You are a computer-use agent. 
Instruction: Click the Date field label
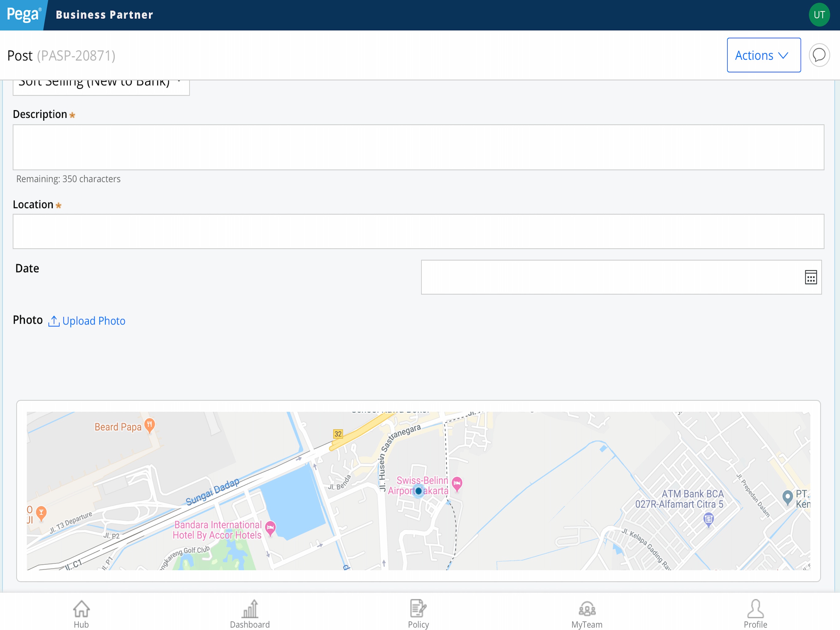(27, 269)
